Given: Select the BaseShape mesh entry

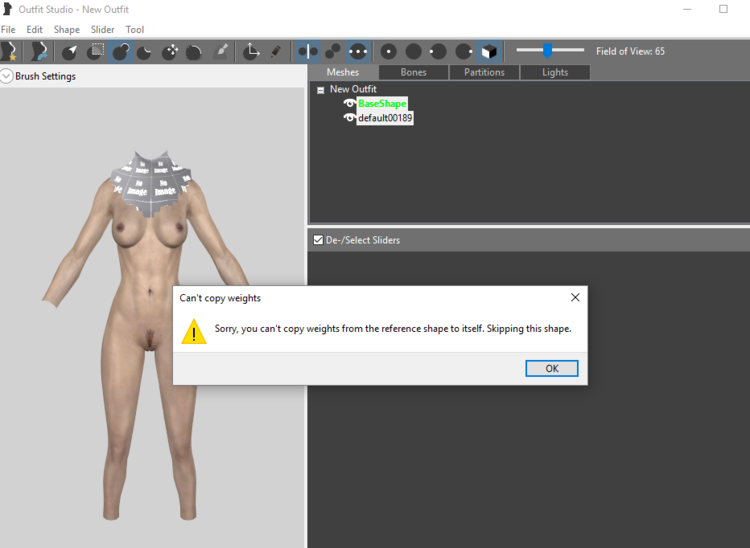Looking at the screenshot, I should 382,103.
